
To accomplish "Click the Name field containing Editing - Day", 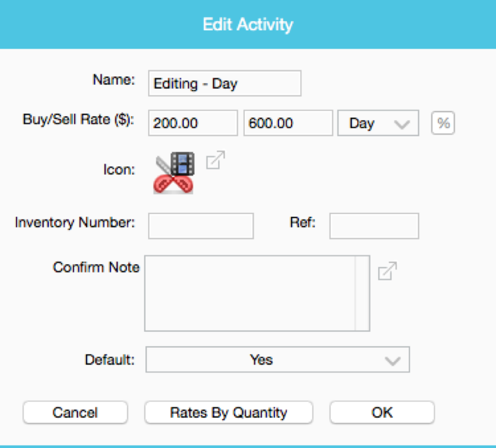I will click(225, 83).
